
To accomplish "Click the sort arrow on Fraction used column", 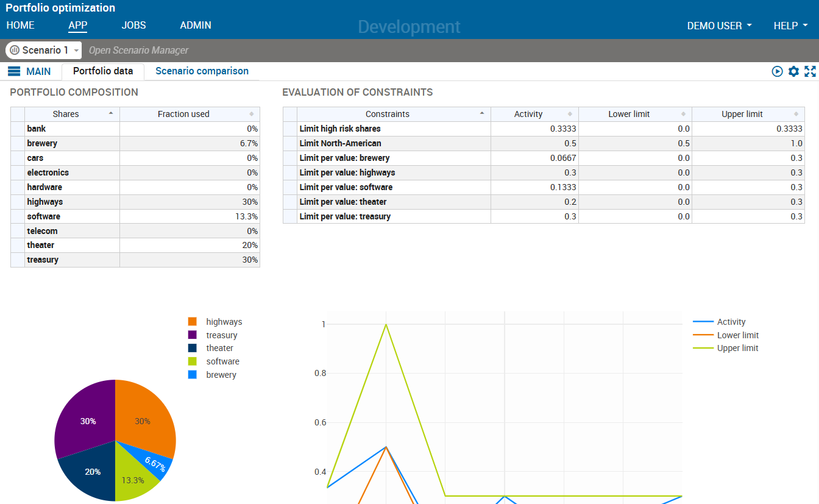I will click(x=252, y=114).
